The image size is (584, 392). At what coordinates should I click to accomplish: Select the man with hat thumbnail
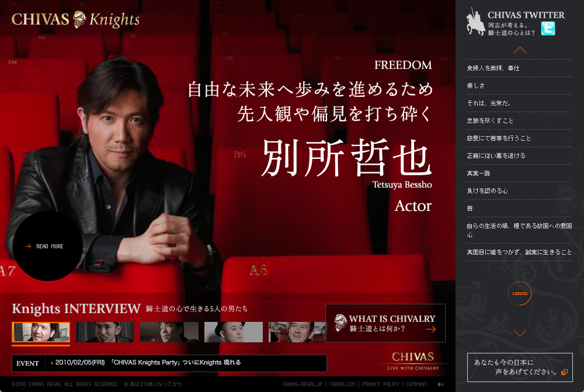234,332
